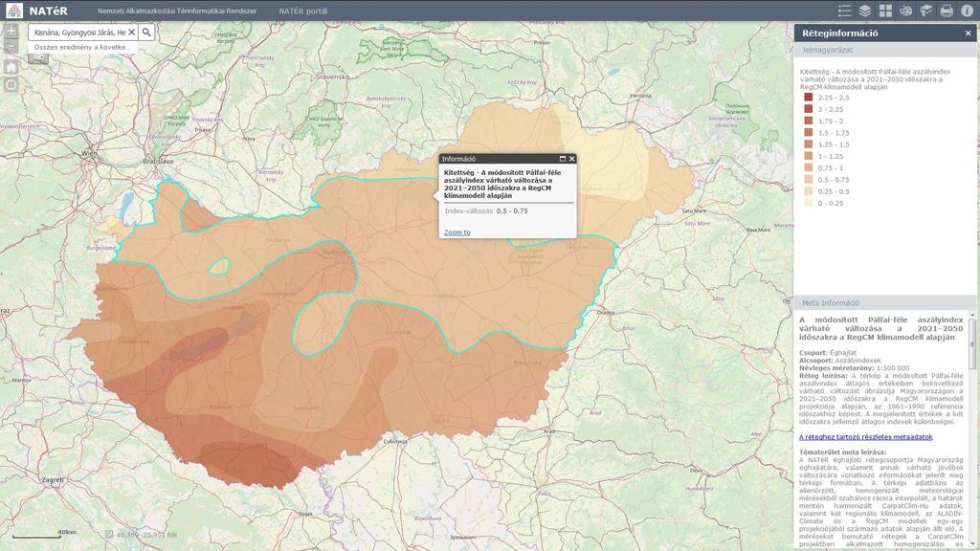Close the Réteginformáció panel
The width and height of the screenshot is (980, 551).
click(x=969, y=33)
